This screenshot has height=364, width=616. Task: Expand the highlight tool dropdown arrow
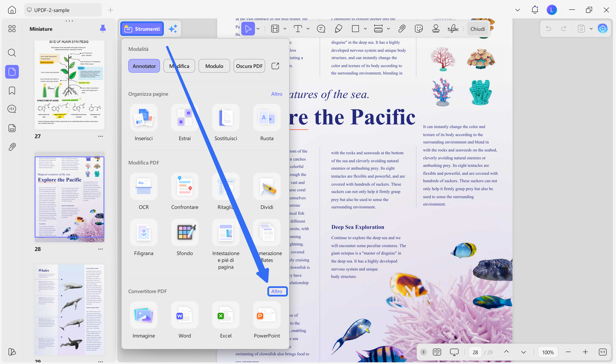tap(285, 29)
